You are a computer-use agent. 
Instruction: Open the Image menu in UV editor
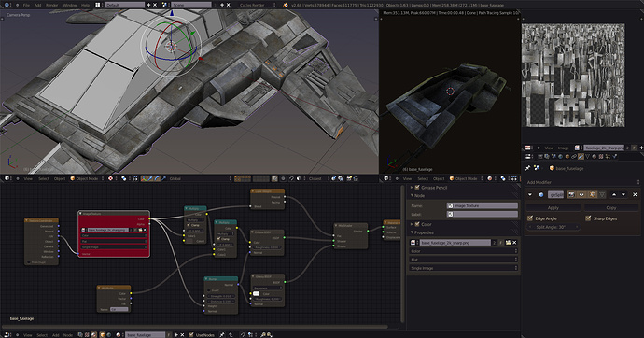(x=563, y=148)
